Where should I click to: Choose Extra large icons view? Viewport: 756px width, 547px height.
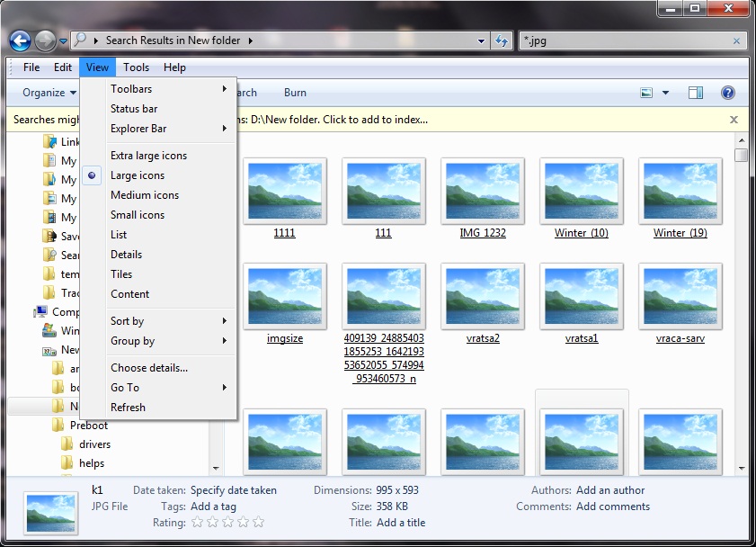(148, 156)
